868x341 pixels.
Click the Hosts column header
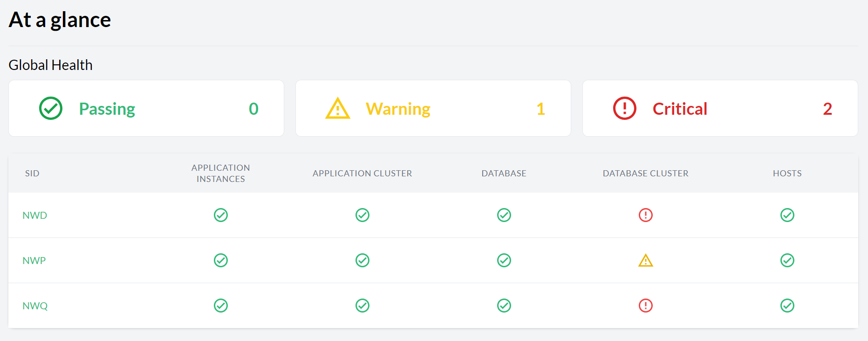click(787, 173)
